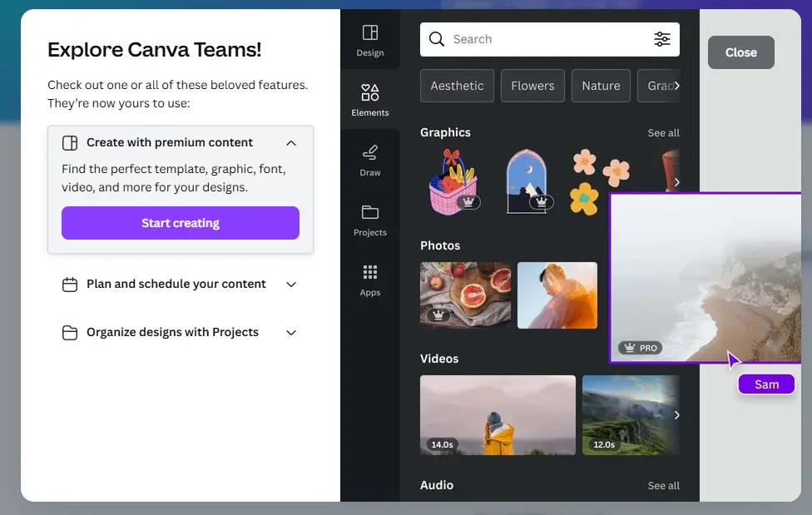Viewport: 812px width, 515px height.
Task: Open Projects from the sidebar
Action: coord(369,220)
